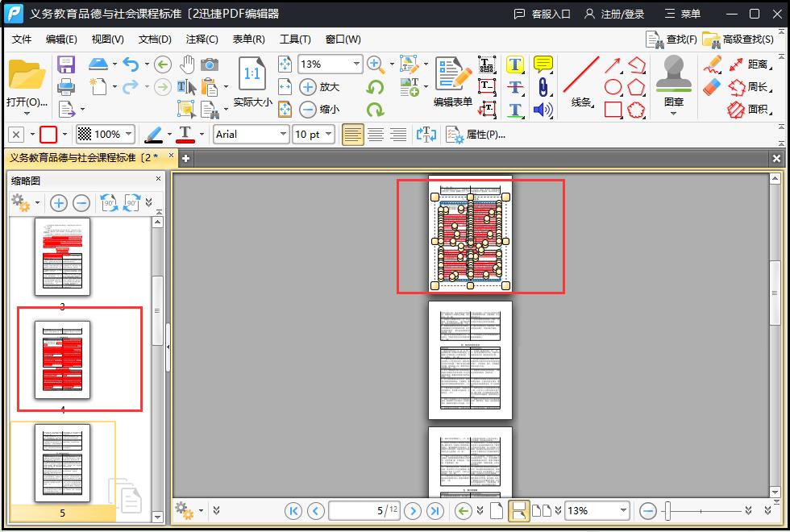
Task: Click the red stroke color swatch
Action: click(48, 135)
